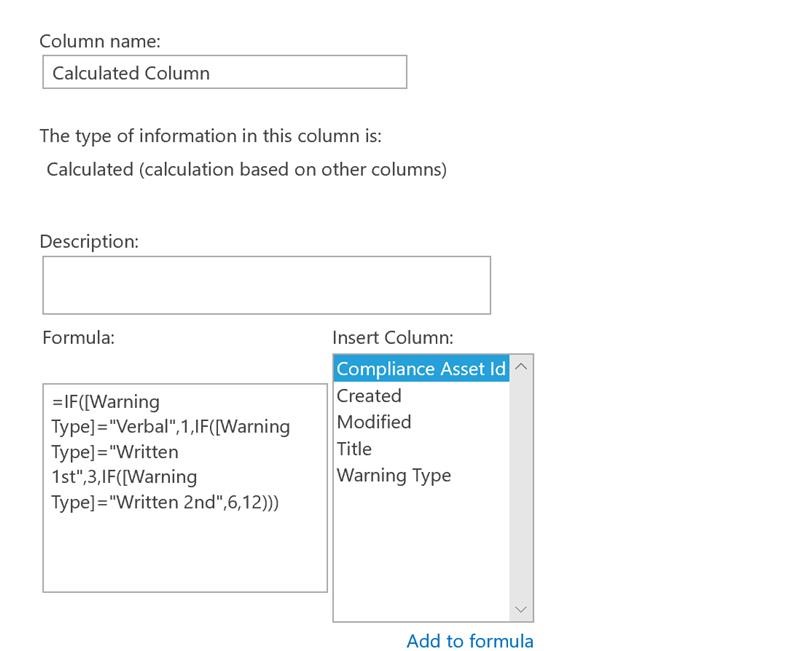Click the Add to formula link
Viewport: 800px width, 651px height.
470,641
